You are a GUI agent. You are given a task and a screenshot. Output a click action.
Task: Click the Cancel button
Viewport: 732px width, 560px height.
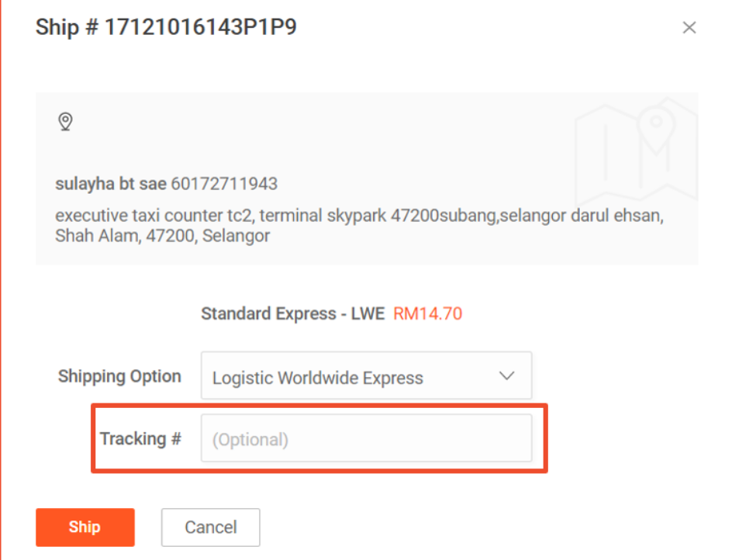(211, 527)
